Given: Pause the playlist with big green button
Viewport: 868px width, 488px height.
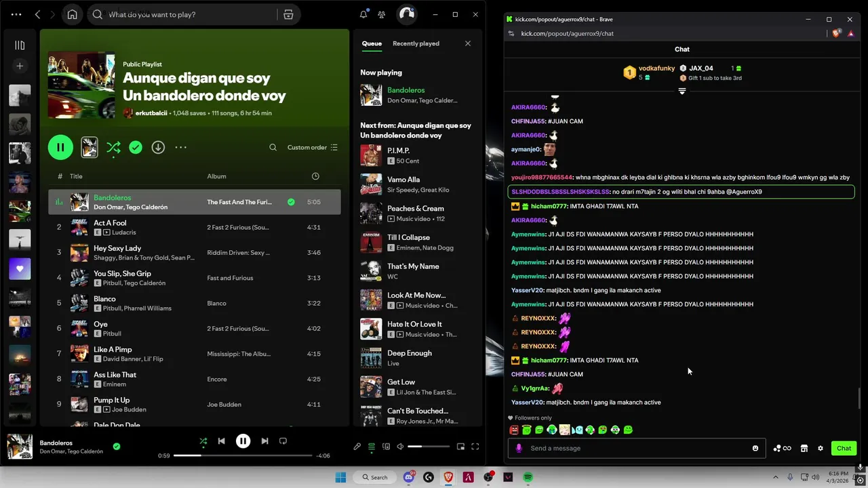Looking at the screenshot, I should [x=60, y=147].
